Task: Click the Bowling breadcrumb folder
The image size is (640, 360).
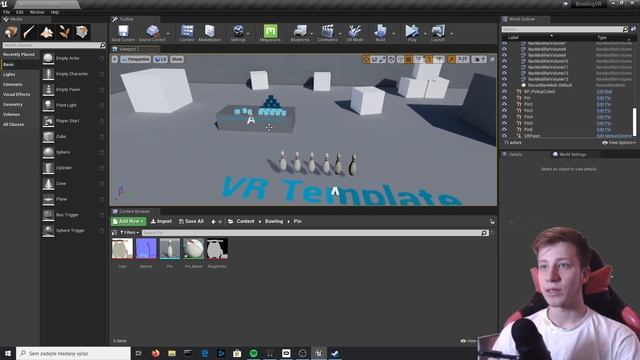Action: (274, 221)
